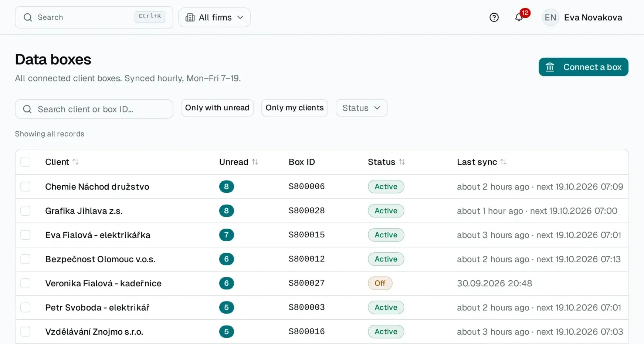The width and height of the screenshot is (644, 344).
Task: Sort by Client column arrows
Action: coord(75,162)
